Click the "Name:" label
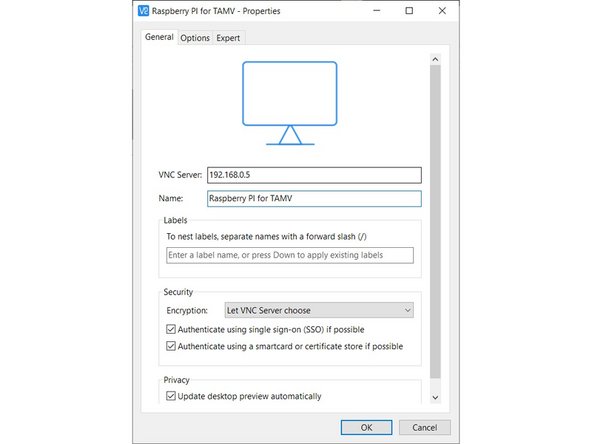The image size is (592, 444). (x=171, y=198)
